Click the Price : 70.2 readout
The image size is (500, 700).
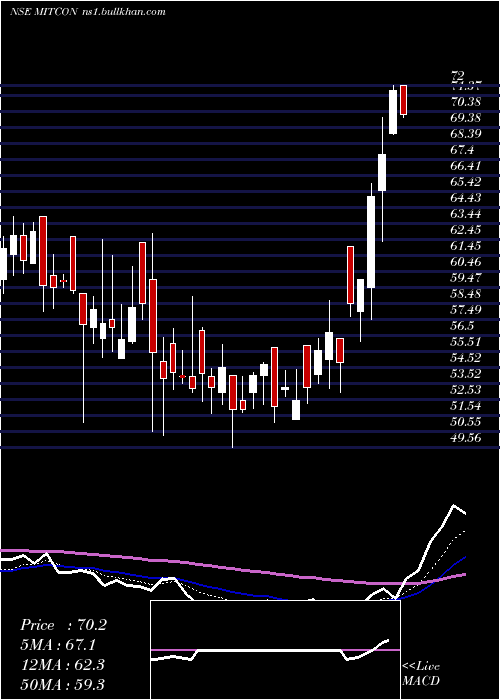point(63,625)
